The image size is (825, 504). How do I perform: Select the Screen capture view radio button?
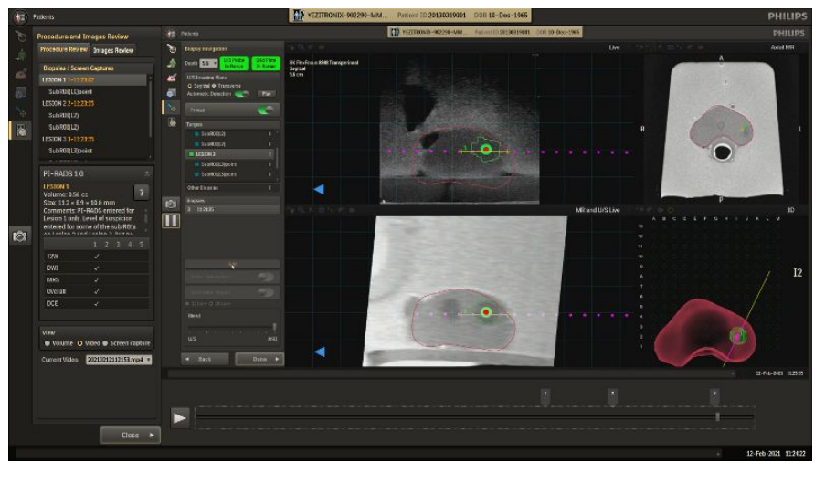click(105, 343)
